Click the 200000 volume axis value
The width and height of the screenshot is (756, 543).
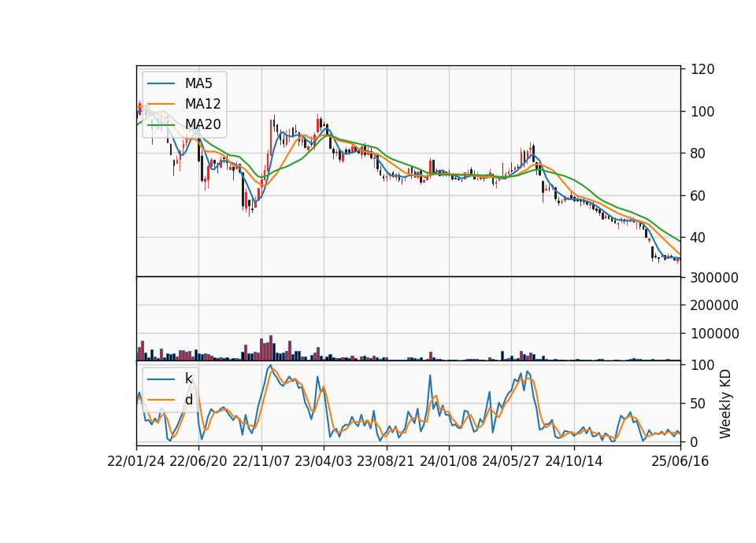pyautogui.click(x=714, y=305)
